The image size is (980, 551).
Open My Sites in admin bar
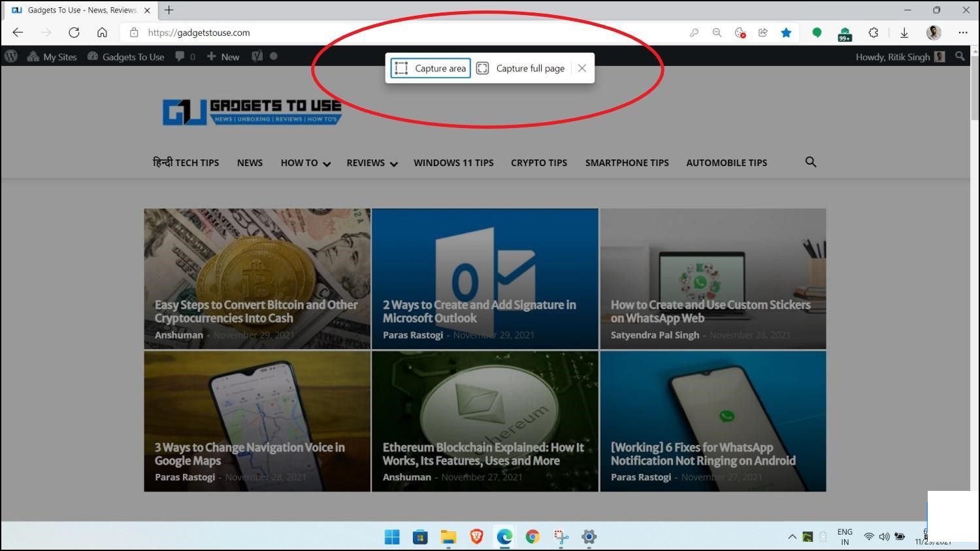[x=52, y=57]
